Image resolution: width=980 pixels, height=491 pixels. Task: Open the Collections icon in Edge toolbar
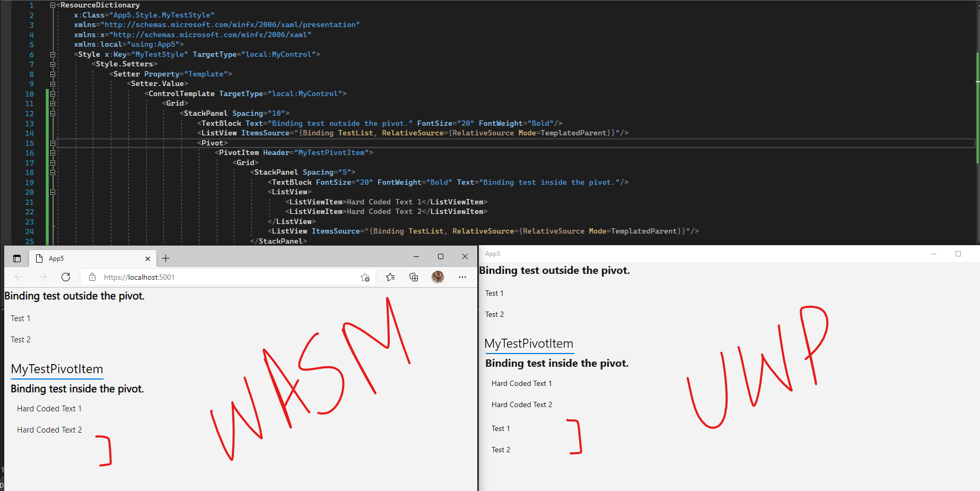tap(414, 277)
